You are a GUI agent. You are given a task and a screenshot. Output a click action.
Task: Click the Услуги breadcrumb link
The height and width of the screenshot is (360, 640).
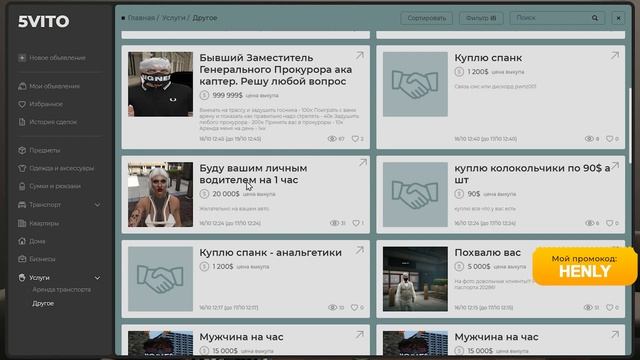tap(173, 18)
